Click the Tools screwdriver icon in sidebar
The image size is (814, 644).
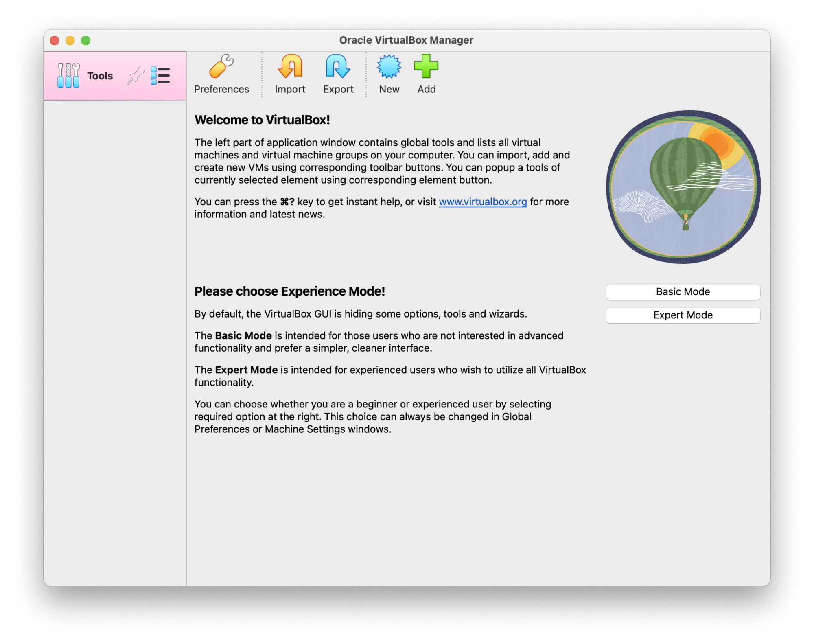click(x=68, y=76)
